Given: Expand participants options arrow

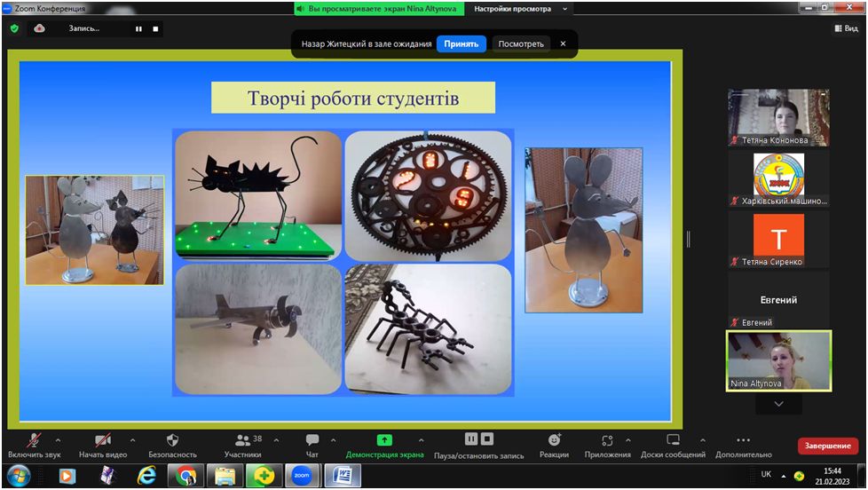Looking at the screenshot, I should pos(276,440).
